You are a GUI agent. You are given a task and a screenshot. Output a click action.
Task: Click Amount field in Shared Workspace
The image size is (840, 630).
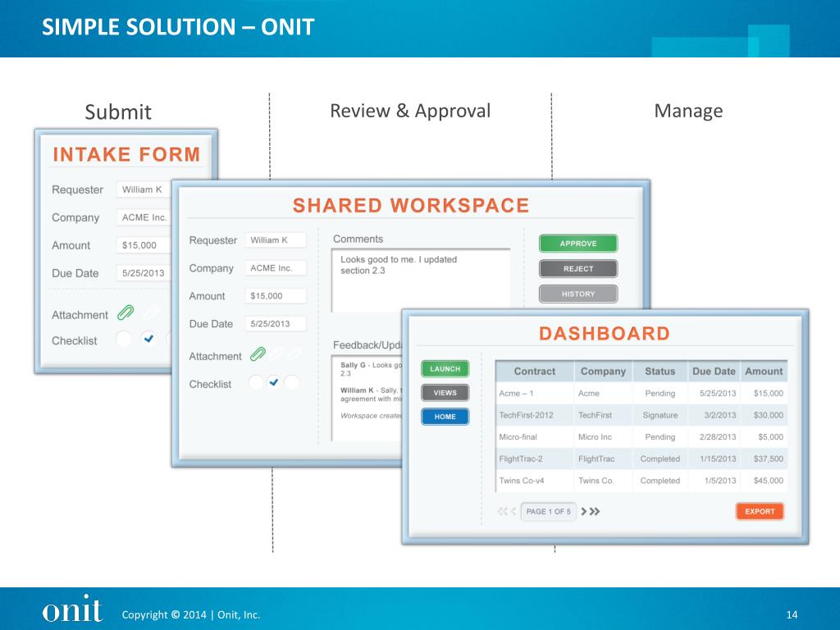pos(276,295)
